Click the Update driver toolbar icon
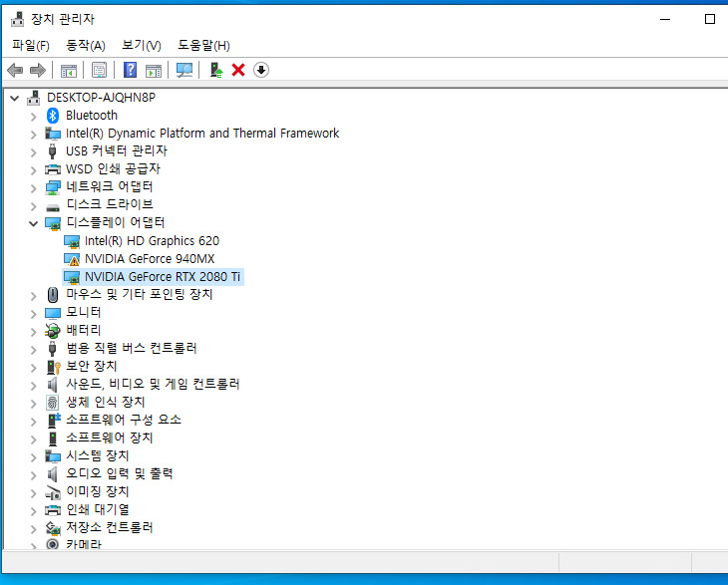The height and width of the screenshot is (585, 728). pos(215,70)
